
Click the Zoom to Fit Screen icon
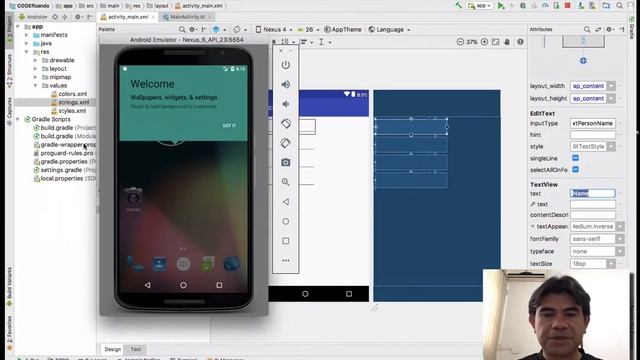pyautogui.click(x=496, y=42)
